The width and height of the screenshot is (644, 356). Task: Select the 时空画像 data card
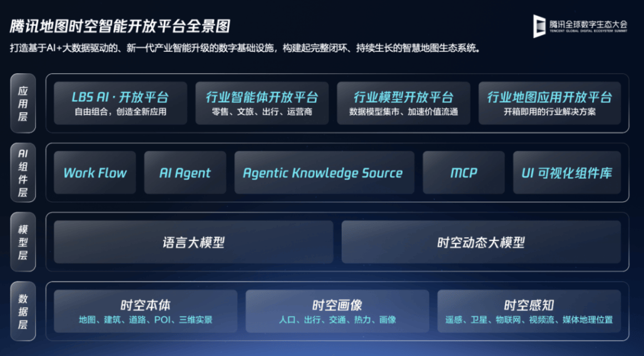(337, 311)
